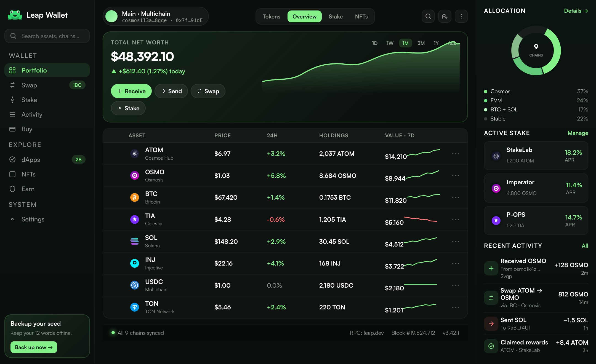Open allocation Details link
This screenshot has width=596, height=364.
(x=576, y=11)
